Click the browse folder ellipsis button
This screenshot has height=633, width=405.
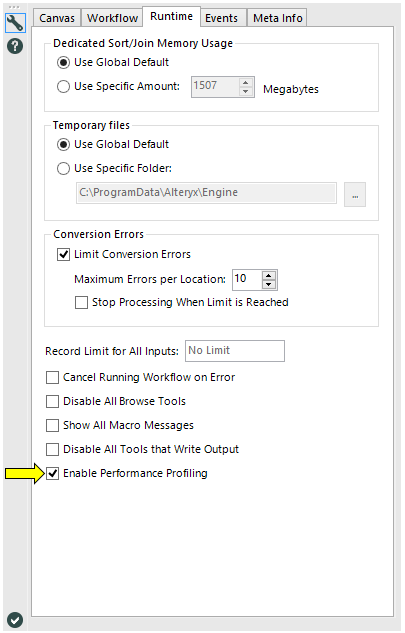355,195
